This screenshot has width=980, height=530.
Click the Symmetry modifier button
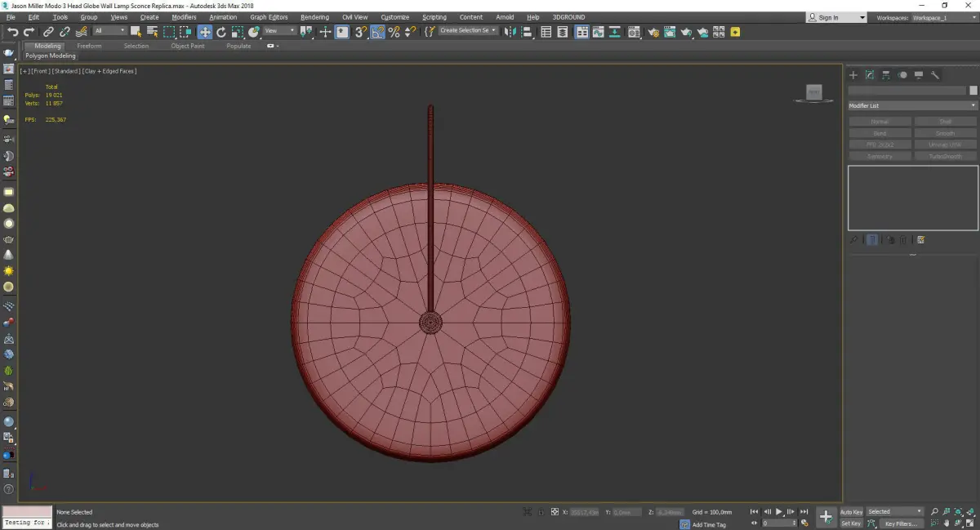click(x=880, y=156)
